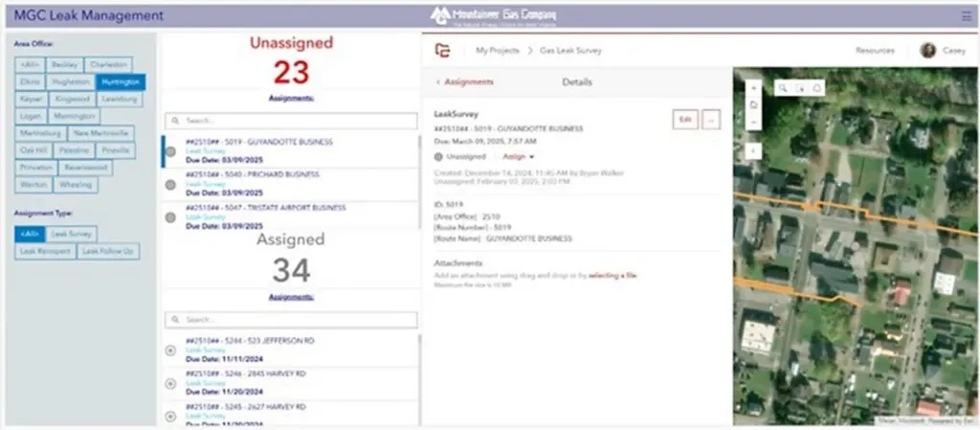Filter by Keyser area office
The width and height of the screenshot is (980, 430).
tap(32, 100)
